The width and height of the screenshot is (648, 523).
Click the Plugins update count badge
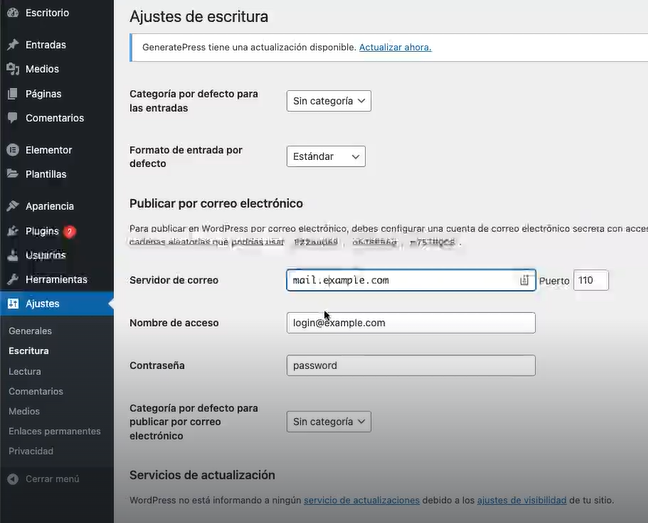69,232
